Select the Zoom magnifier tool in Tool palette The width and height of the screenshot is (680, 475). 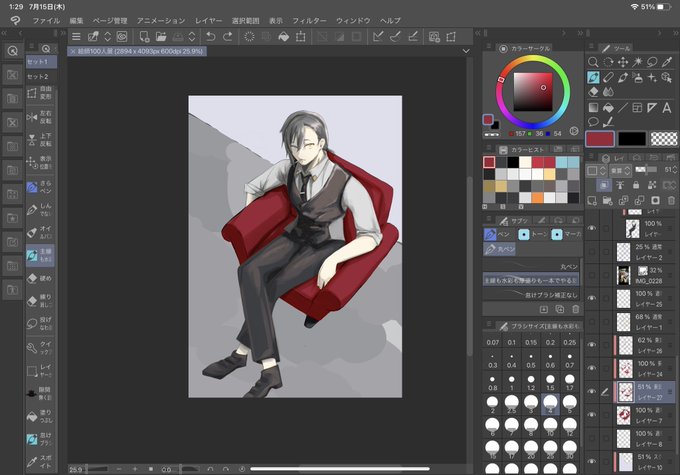pos(593,62)
